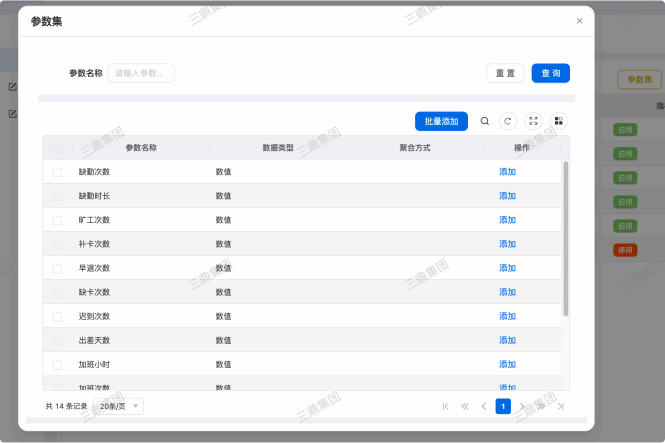Viewport: 665px width, 443px height.
Task: Select the 旷工次数 row checkbox
Action: pos(58,220)
